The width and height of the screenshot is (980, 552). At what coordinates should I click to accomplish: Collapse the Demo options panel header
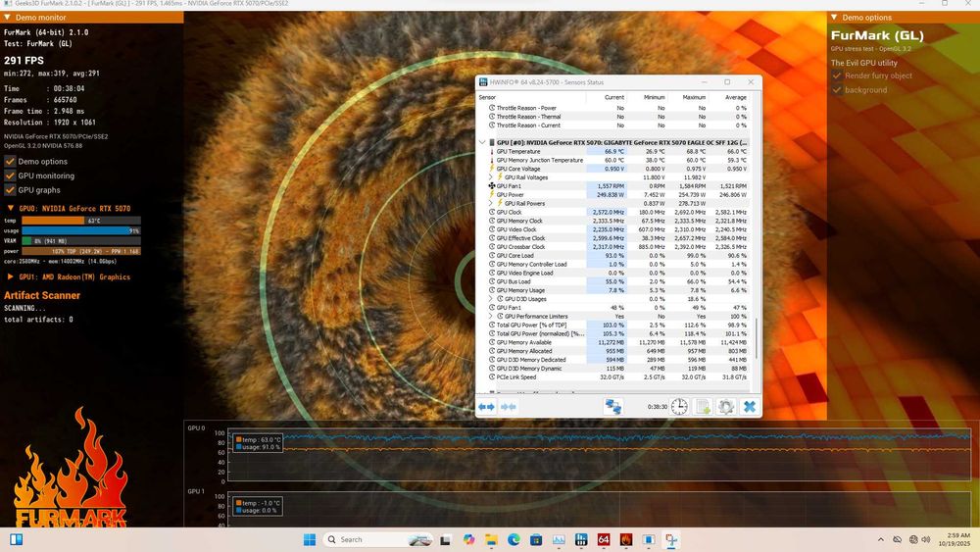pos(836,17)
